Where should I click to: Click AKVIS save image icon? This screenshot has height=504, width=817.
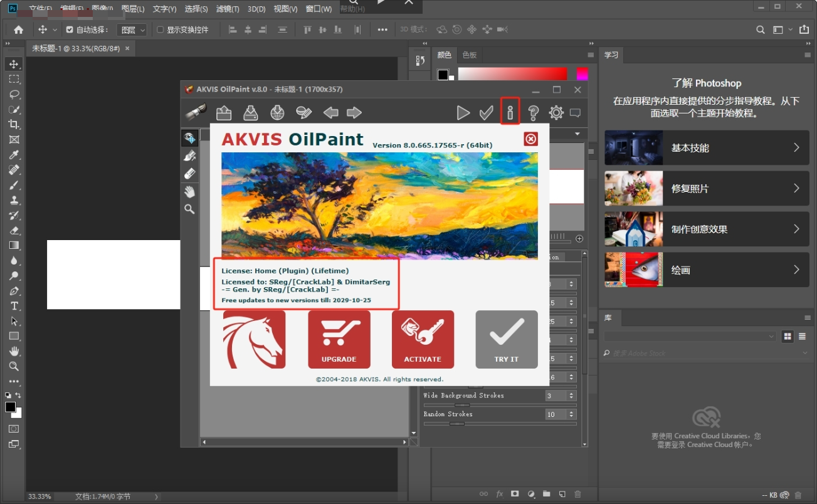coord(251,113)
